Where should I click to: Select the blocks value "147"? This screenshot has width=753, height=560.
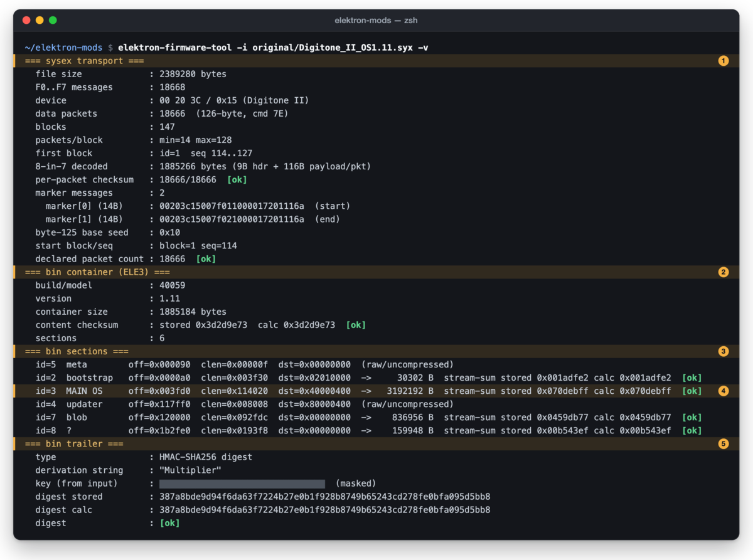pyautogui.click(x=167, y=127)
